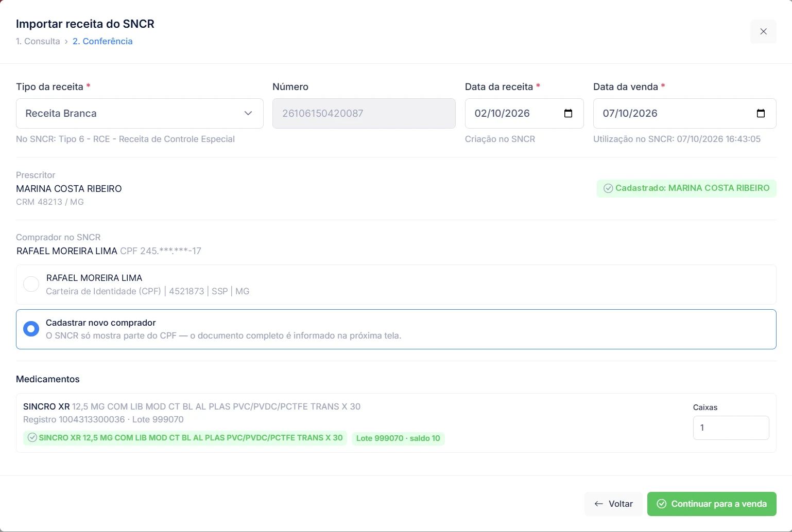The width and height of the screenshot is (792, 532).
Task: Open calendar picker for Data da receita
Action: click(x=568, y=113)
